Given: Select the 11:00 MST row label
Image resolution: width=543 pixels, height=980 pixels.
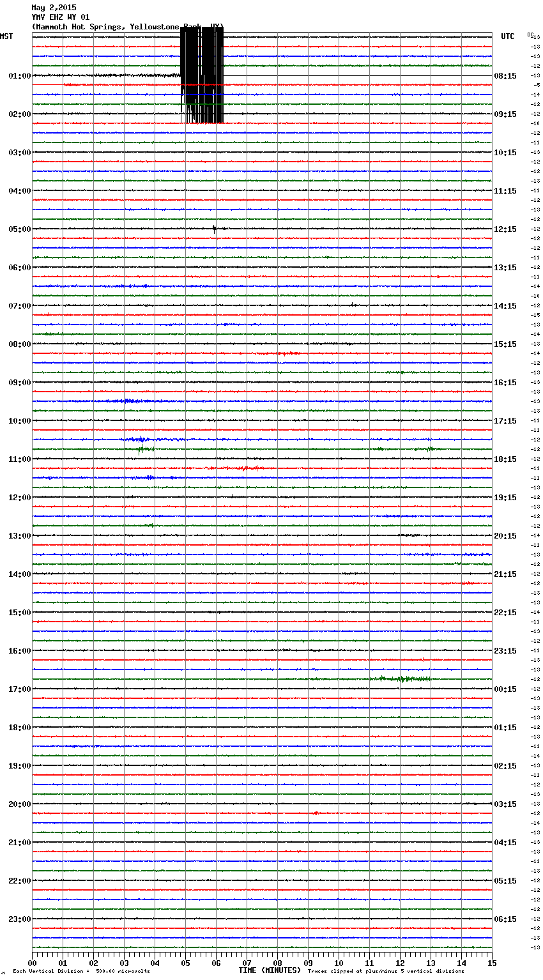Looking at the screenshot, I should [x=20, y=459].
